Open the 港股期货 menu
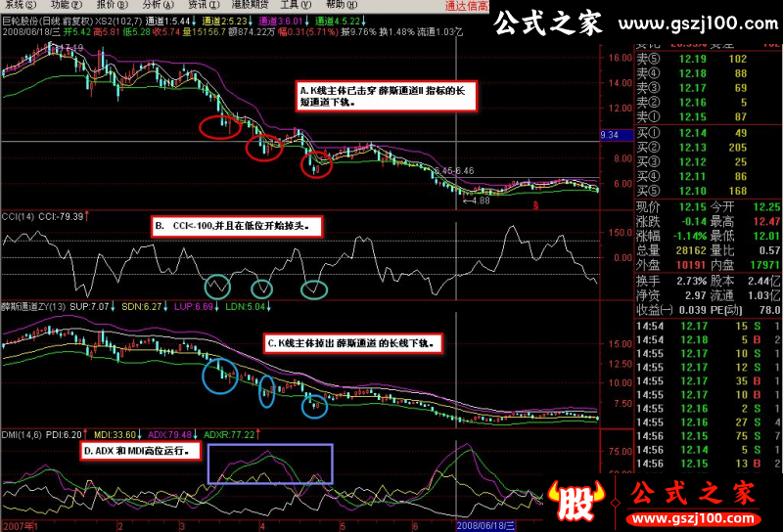783x532 pixels. coord(251,5)
